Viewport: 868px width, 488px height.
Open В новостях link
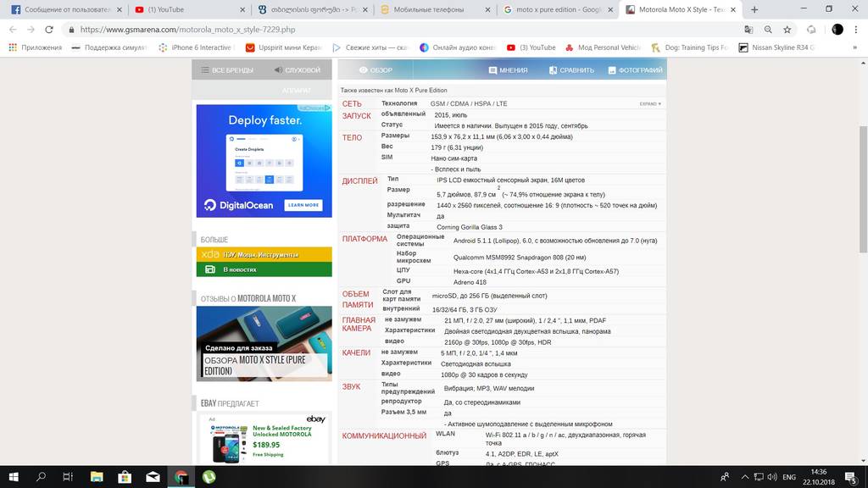tap(264, 269)
